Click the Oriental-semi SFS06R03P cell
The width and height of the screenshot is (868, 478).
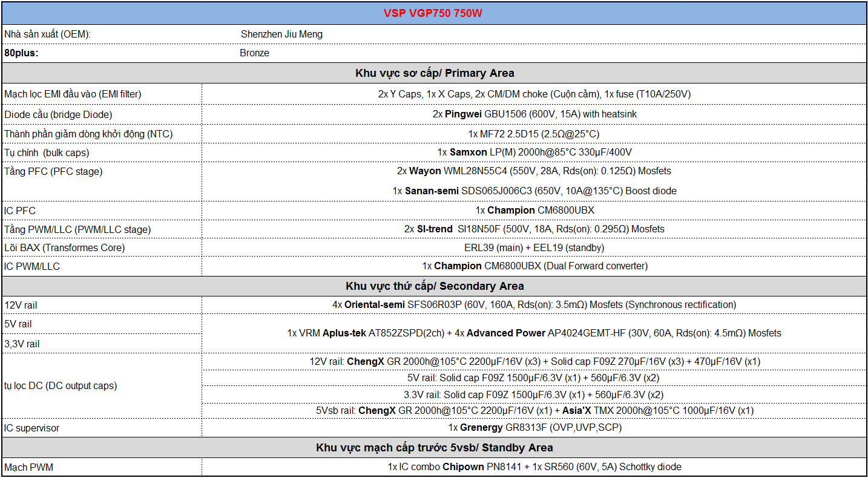click(x=534, y=305)
